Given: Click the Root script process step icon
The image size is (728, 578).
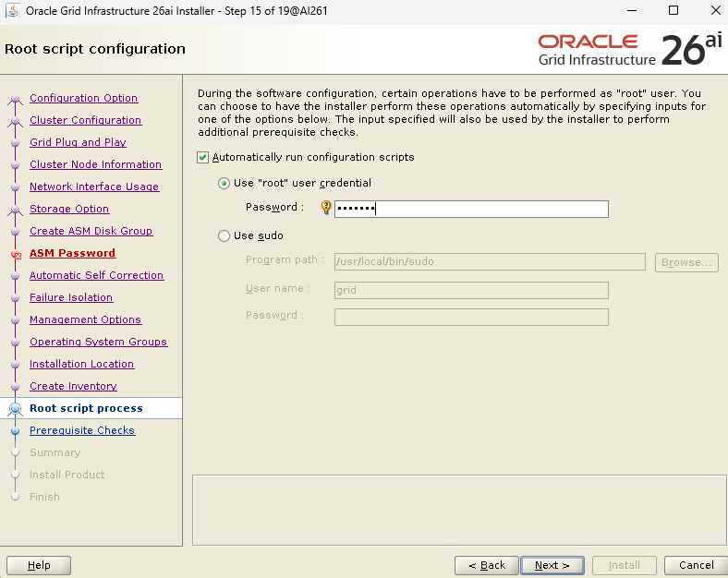Looking at the screenshot, I should [15, 408].
